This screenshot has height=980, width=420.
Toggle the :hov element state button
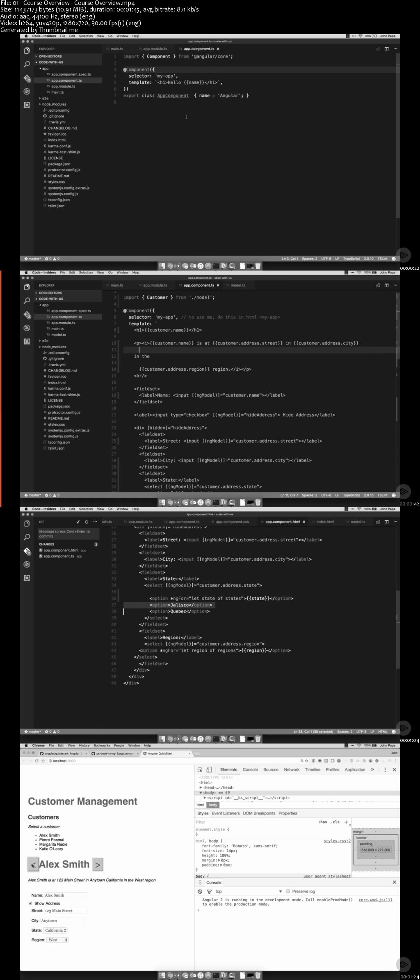[323, 822]
